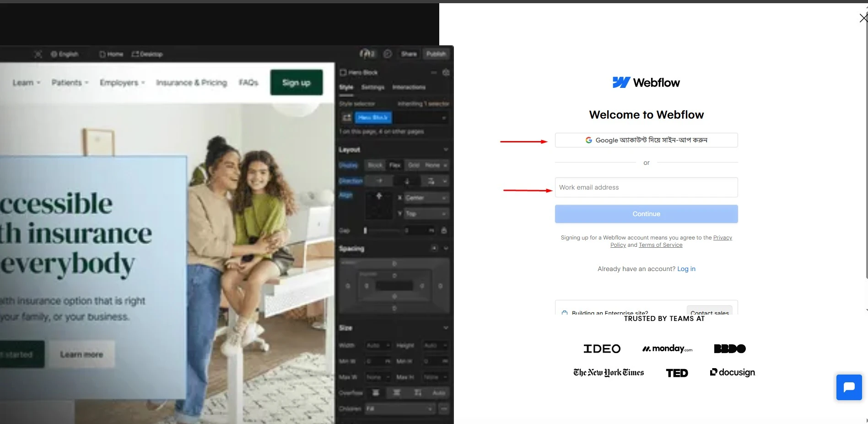Switch to the Style tab in Designer
Screen dimensions: 868x424
[346, 87]
